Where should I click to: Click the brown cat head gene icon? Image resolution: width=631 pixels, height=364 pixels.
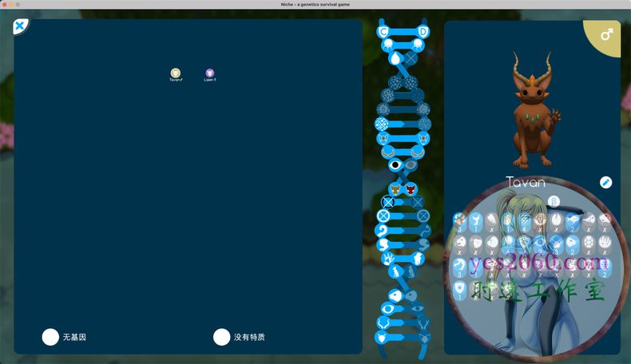395,189
